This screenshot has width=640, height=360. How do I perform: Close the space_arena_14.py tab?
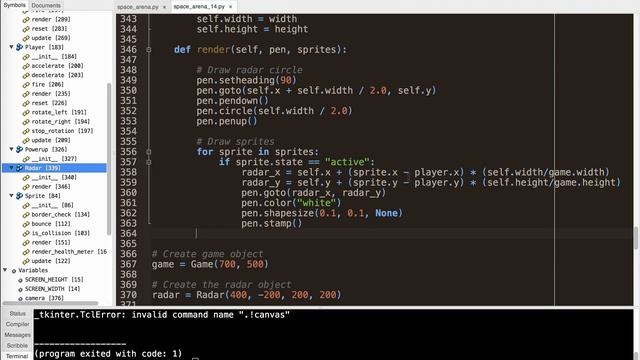tap(231, 7)
